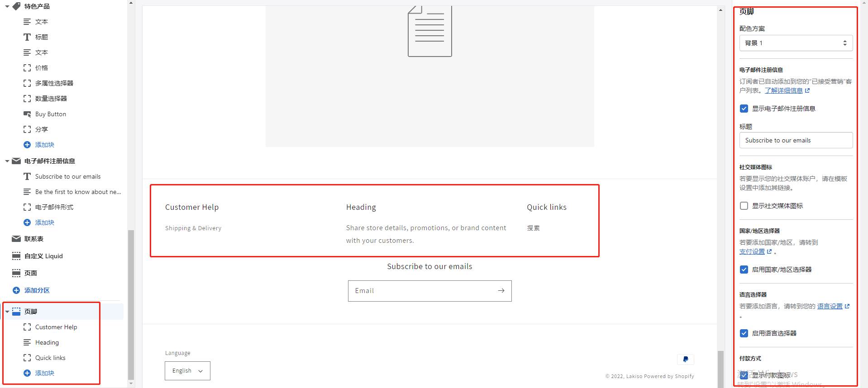Click the plus icon beside 添加分区
Screen dimensions: 868x388
(16, 290)
